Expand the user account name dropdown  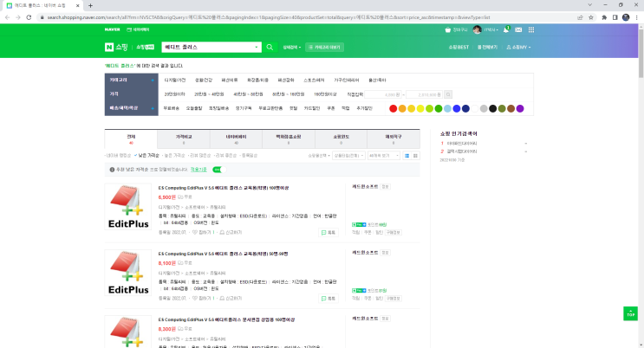click(491, 29)
